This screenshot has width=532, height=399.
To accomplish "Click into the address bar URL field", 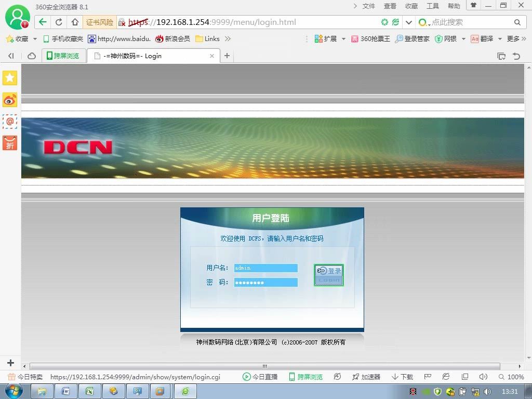I will [251, 22].
